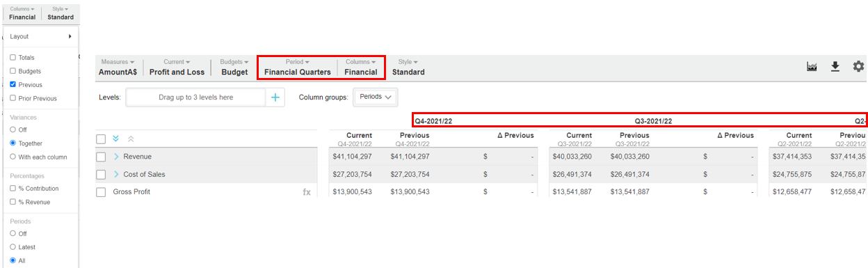Image resolution: width=868 pixels, height=268 pixels.
Task: Select Variances Off radio button
Action: click(x=13, y=129)
